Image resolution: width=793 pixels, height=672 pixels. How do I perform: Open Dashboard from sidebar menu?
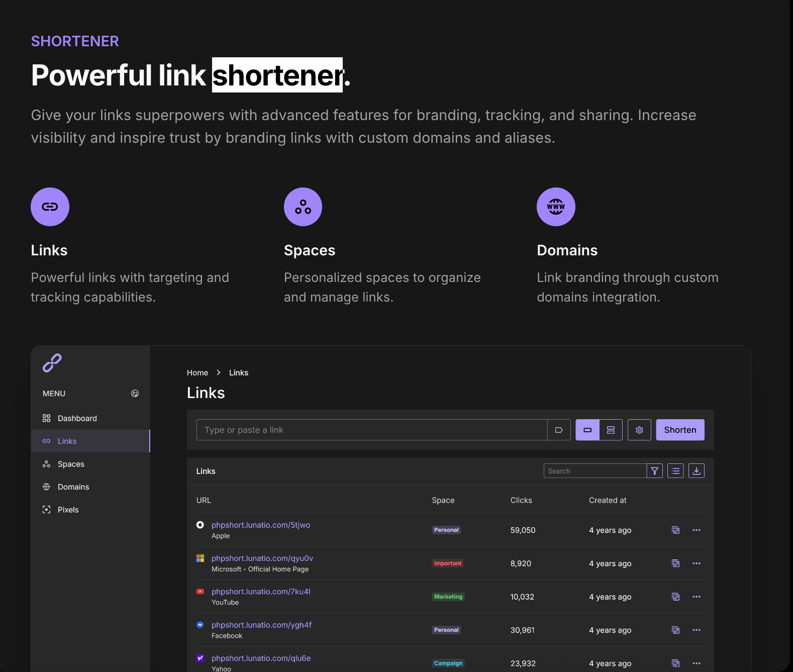click(77, 418)
